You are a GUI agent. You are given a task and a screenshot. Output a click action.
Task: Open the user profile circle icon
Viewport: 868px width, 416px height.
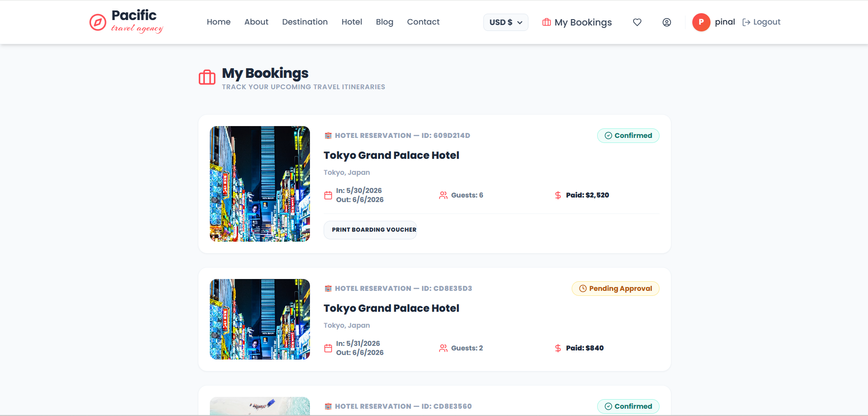click(x=667, y=22)
